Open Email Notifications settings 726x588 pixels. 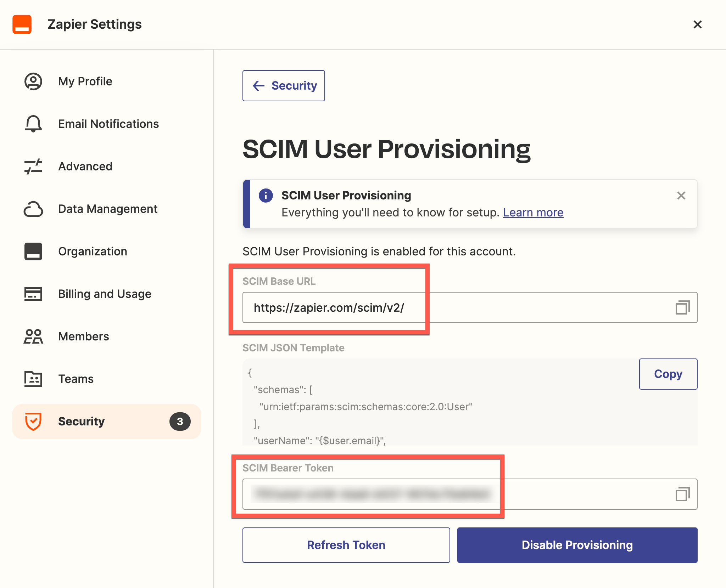pos(108,124)
